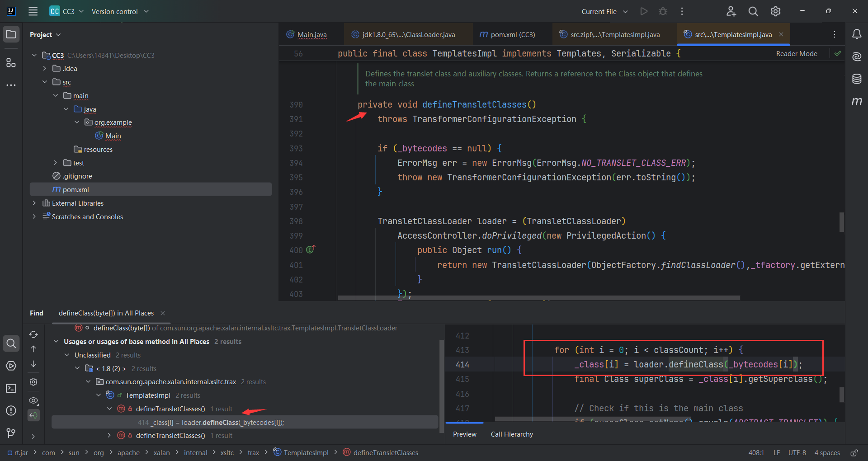868x461 pixels.
Task: Expand External Libraries node
Action: pos(34,203)
